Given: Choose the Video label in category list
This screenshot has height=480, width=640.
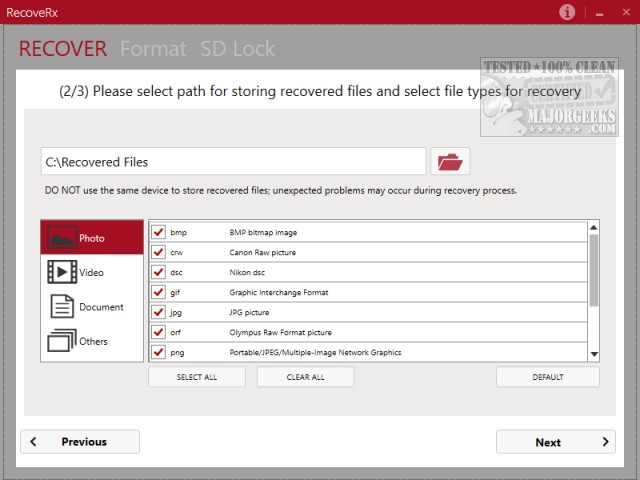Looking at the screenshot, I should coord(91,272).
